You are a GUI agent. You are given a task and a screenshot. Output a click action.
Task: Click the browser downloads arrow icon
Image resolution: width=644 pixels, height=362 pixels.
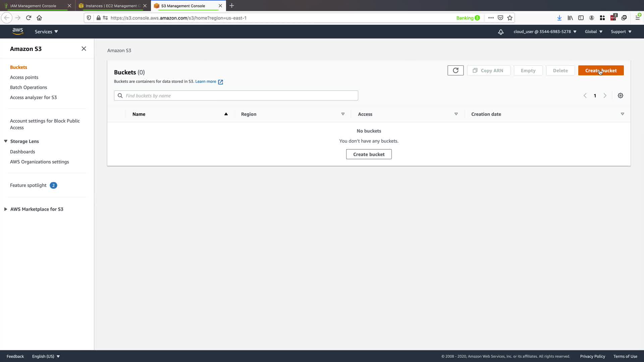[559, 18]
